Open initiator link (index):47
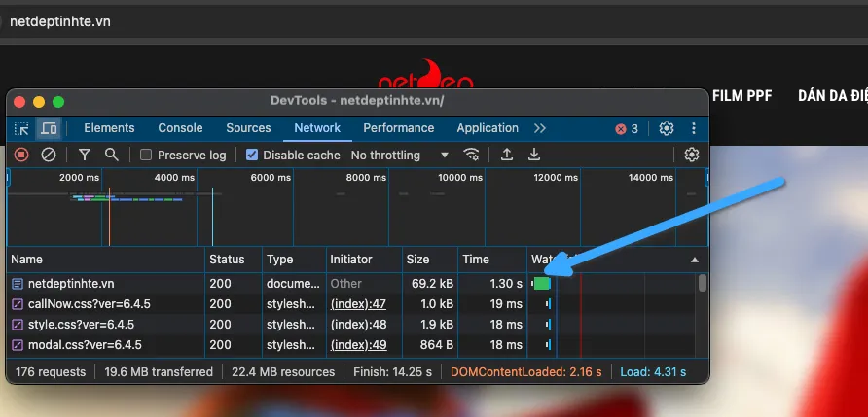This screenshot has height=417, width=868. point(358,304)
